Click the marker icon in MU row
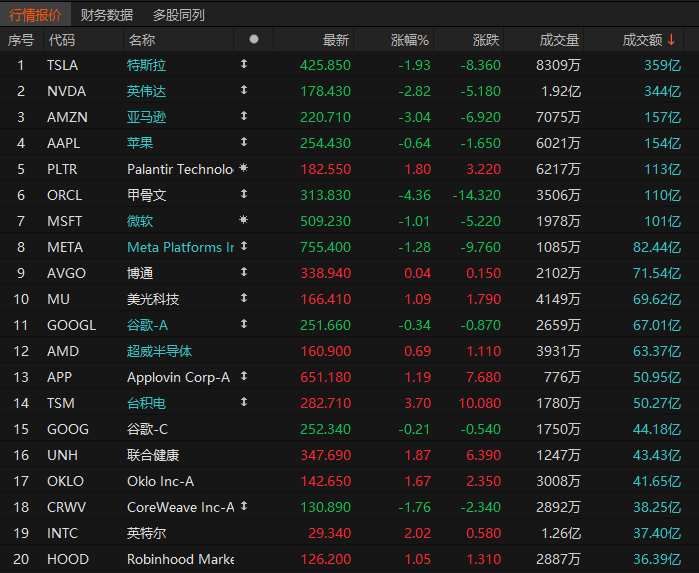The width and height of the screenshot is (699, 573). click(x=244, y=298)
